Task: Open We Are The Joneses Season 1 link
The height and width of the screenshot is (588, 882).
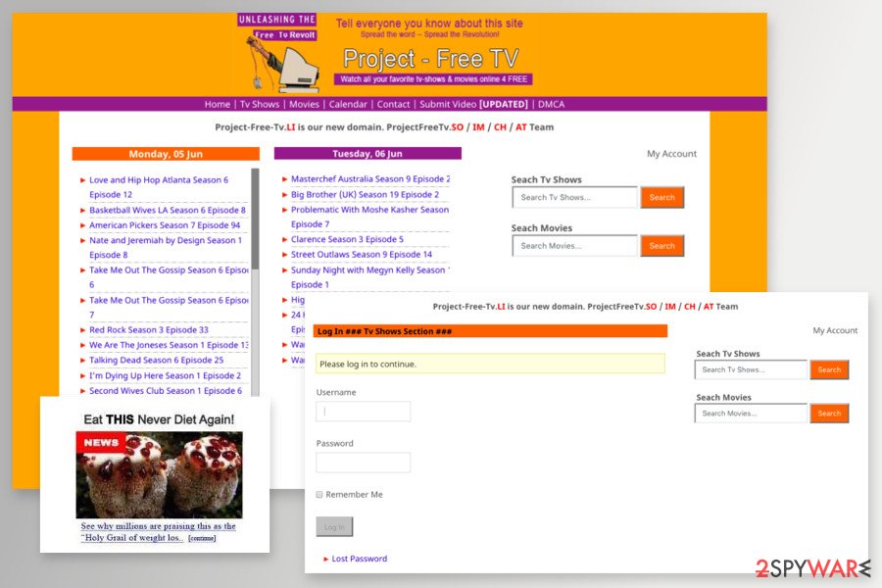Action: point(169,345)
